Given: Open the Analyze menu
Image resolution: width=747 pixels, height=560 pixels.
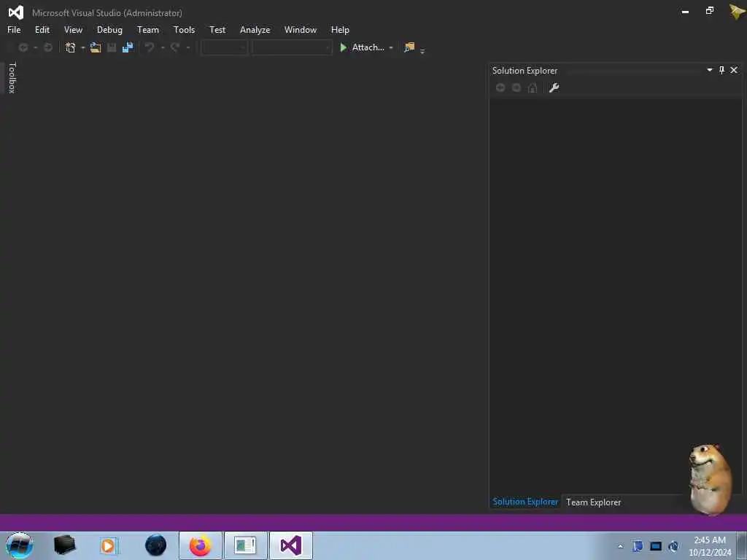Looking at the screenshot, I should [255, 29].
